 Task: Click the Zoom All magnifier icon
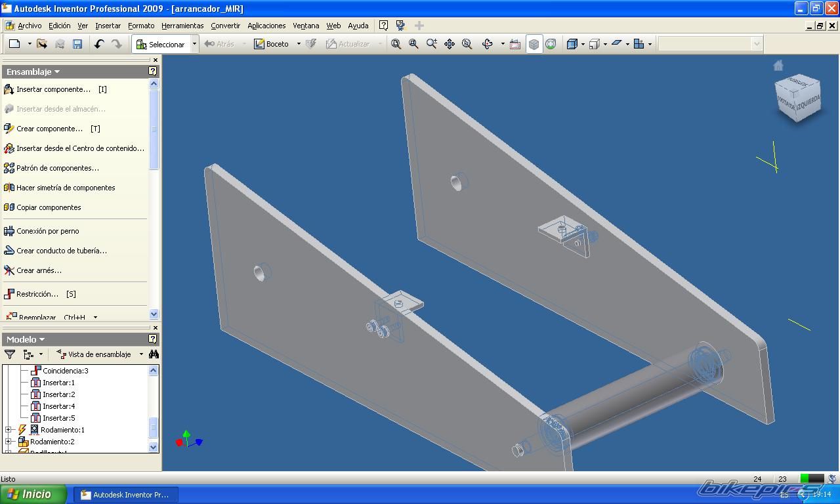[x=396, y=44]
